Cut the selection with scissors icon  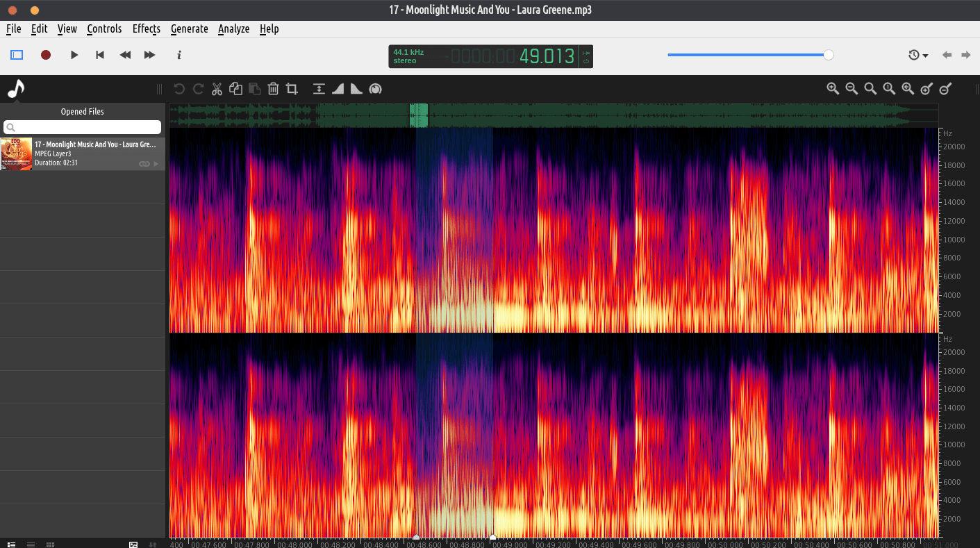217,89
